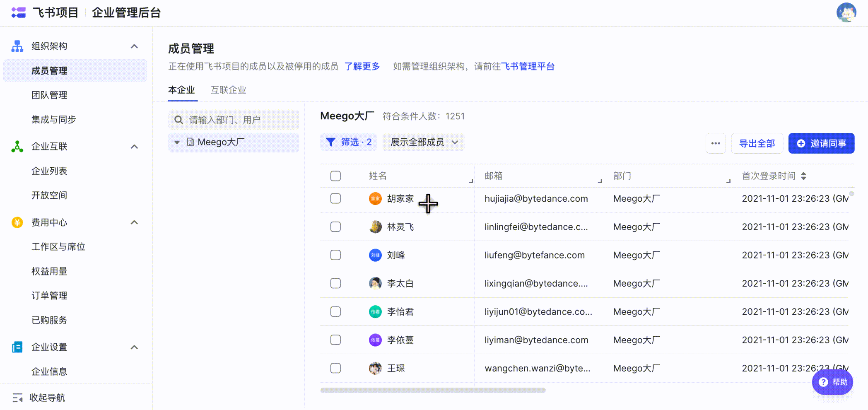
Task: Click the yellow fee center coin icon
Action: (17, 222)
